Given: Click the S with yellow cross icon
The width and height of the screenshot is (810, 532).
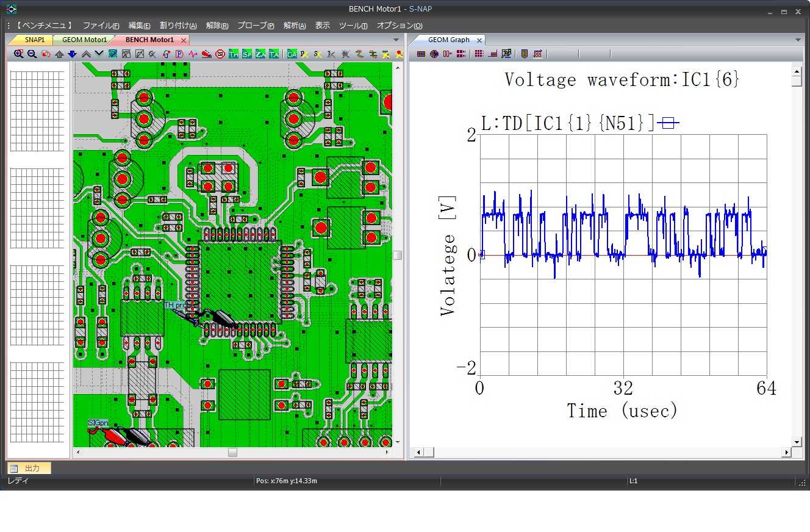Looking at the screenshot, I should (x=318, y=54).
